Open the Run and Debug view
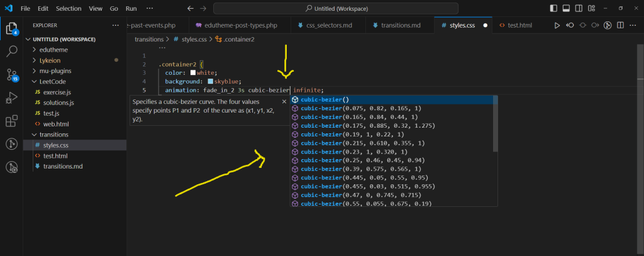Screen dimensions: 644x256 [x=11, y=97]
